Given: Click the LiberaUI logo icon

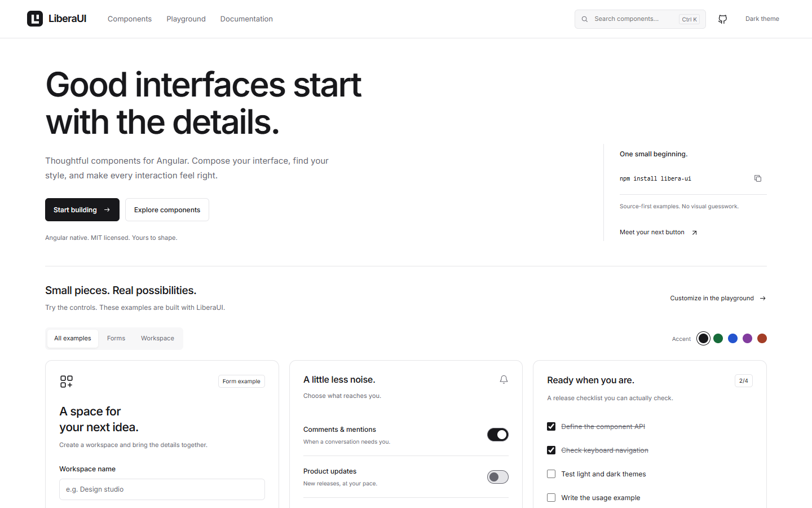Looking at the screenshot, I should tap(35, 19).
